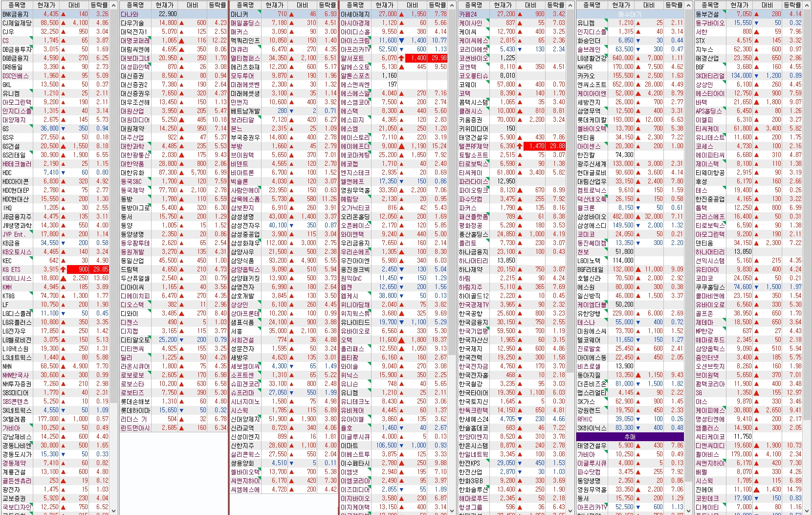This screenshot has width=812, height=515.
Task: Click scroll-down arrow in the 카페24 panel
Action: coord(571,511)
